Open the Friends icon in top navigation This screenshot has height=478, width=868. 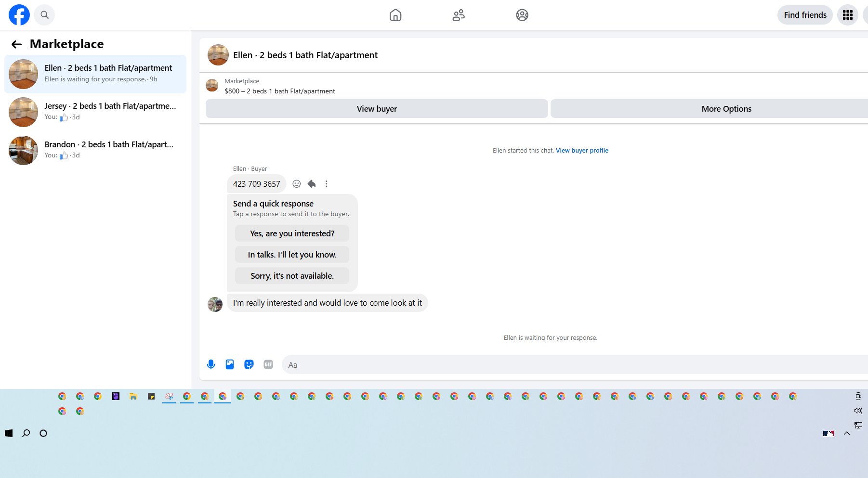pyautogui.click(x=459, y=15)
